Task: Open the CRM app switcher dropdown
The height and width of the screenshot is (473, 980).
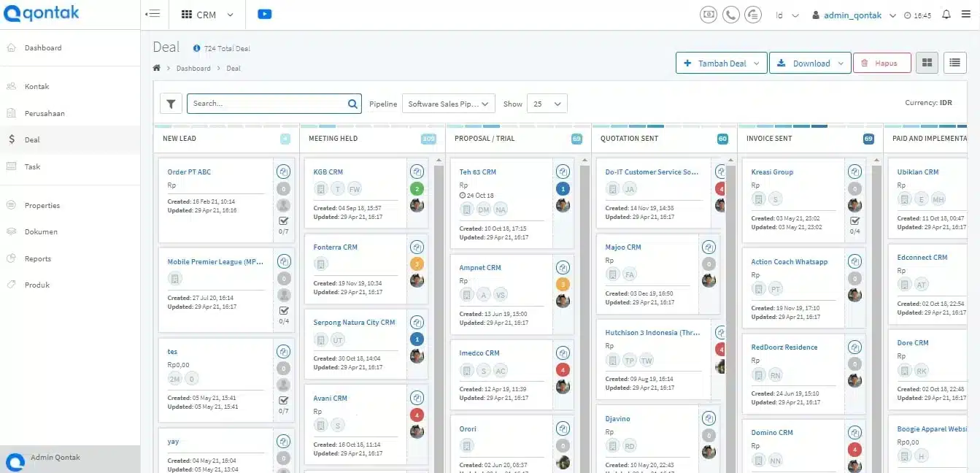Action: coord(207,15)
